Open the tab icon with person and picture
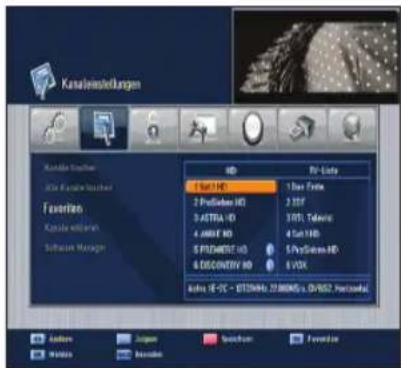The height and width of the screenshot is (368, 401). point(203,128)
